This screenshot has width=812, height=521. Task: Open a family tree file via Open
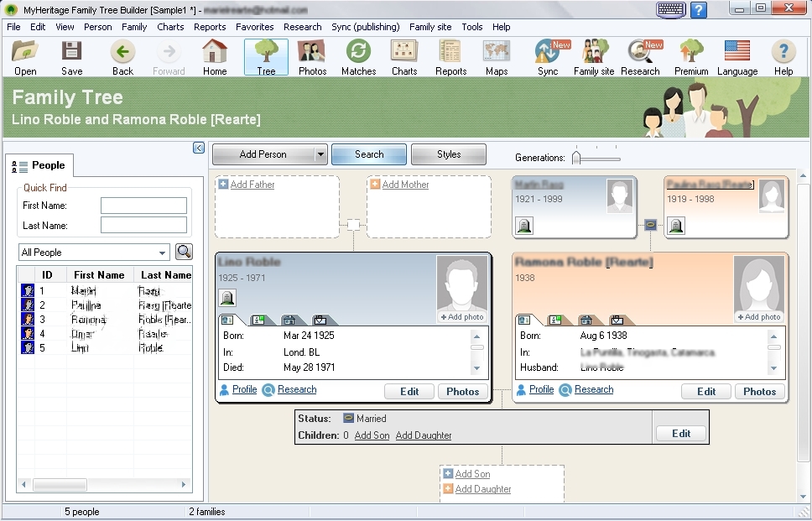(x=25, y=58)
